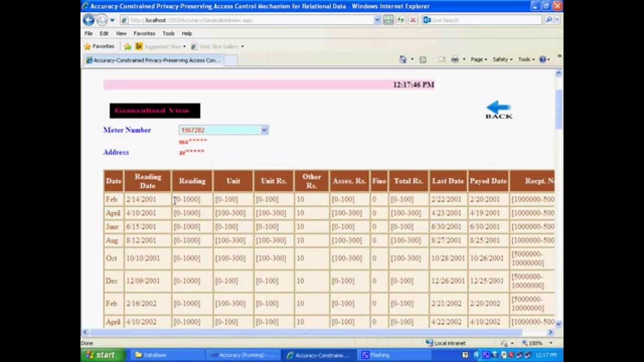Click the vertical scrollbar thumb
This screenshot has height=362, width=644.
point(558,109)
